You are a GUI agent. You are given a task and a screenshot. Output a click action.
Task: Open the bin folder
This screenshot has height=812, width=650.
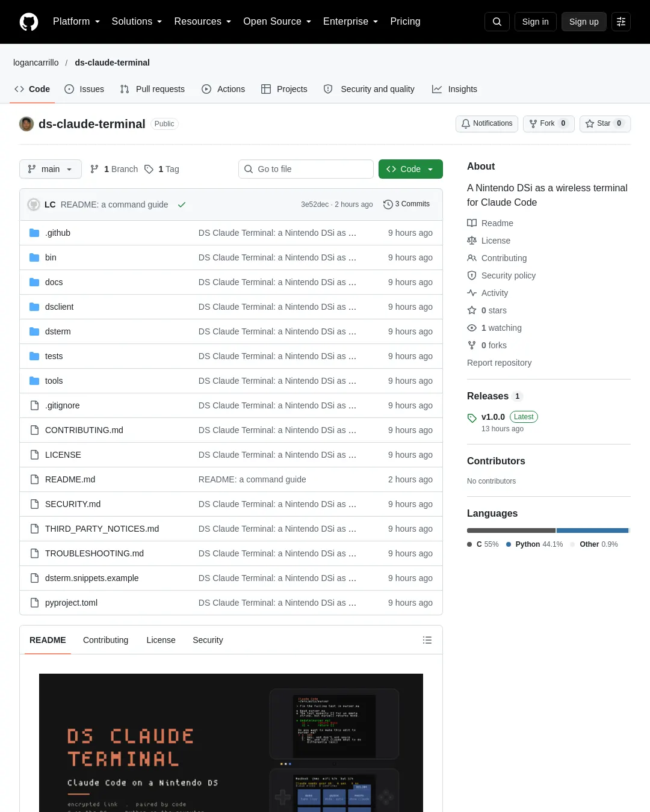pos(51,257)
